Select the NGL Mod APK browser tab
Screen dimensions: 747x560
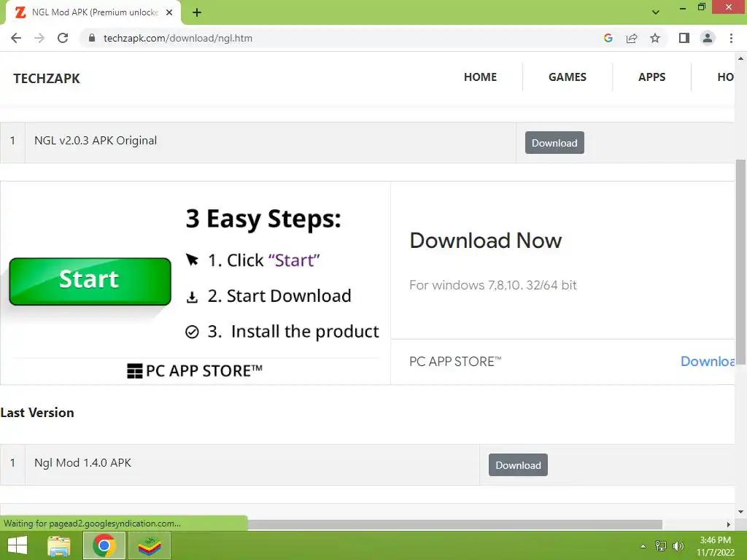pos(94,12)
